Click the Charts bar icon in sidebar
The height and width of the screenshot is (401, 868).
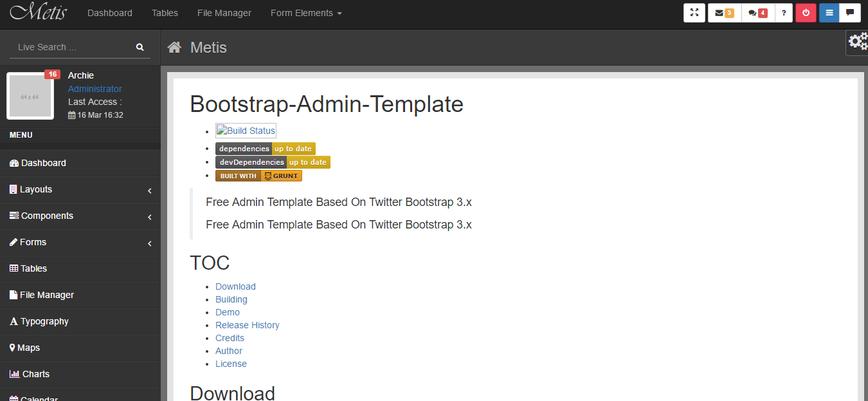point(15,375)
